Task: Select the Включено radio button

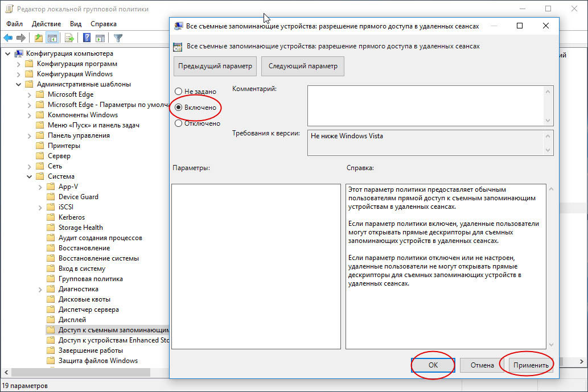Action: coord(179,108)
